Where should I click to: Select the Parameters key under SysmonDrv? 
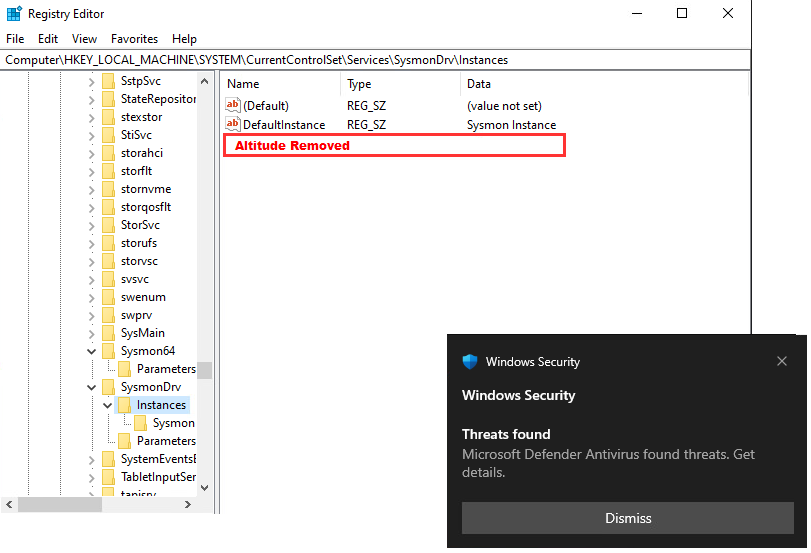coord(165,441)
